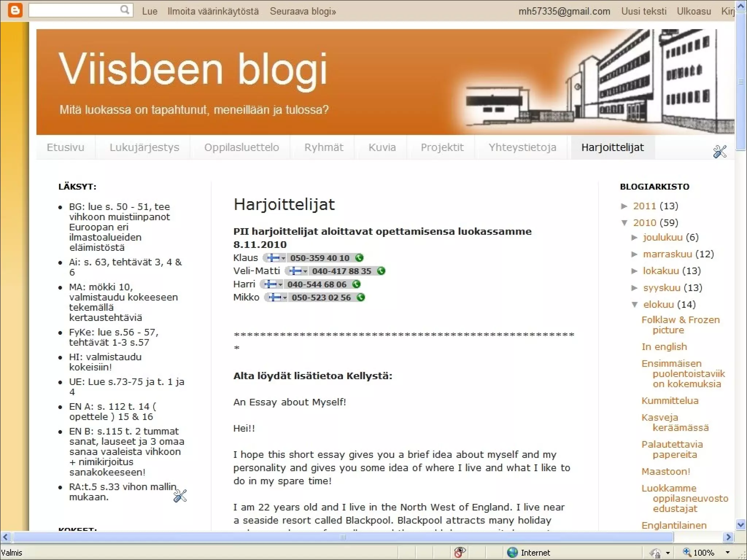
Task: Click the search magnifier icon in navbar
Action: pyautogui.click(x=125, y=10)
